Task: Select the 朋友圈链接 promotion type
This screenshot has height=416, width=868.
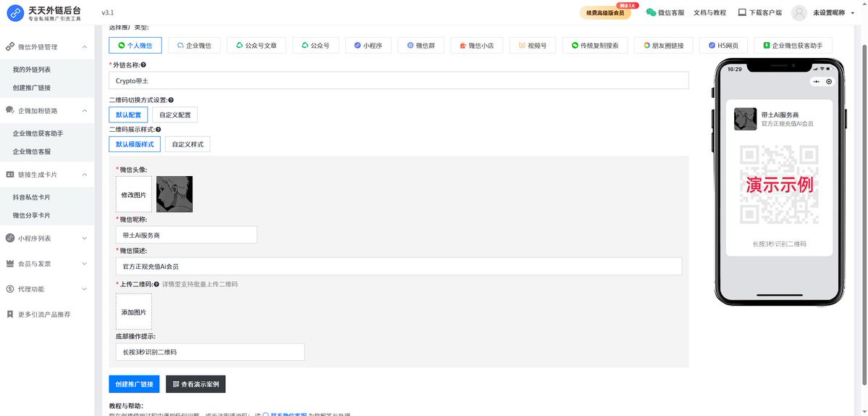Action: coord(664,46)
